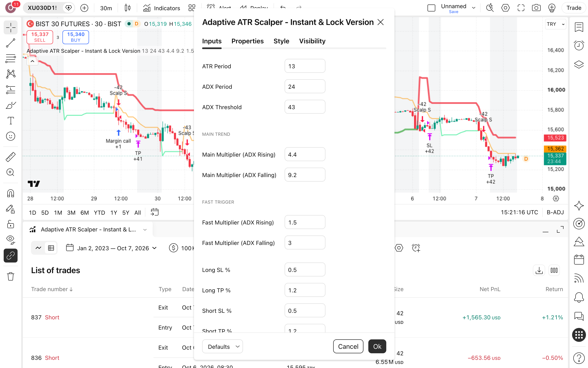Open the calendar icon in right sidebar
588x368 pixels.
click(579, 259)
